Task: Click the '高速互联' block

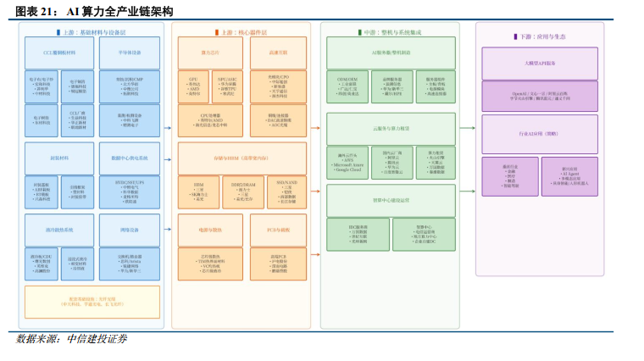Action: coord(278,53)
